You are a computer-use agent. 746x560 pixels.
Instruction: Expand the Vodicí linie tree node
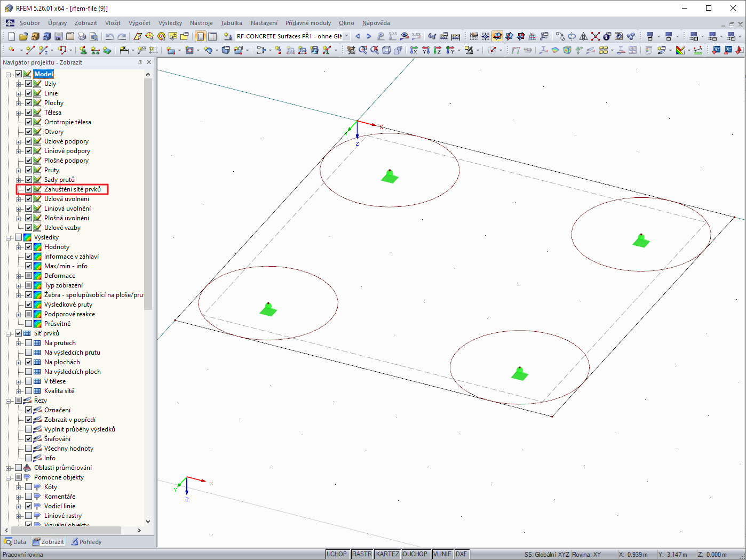tap(19, 506)
